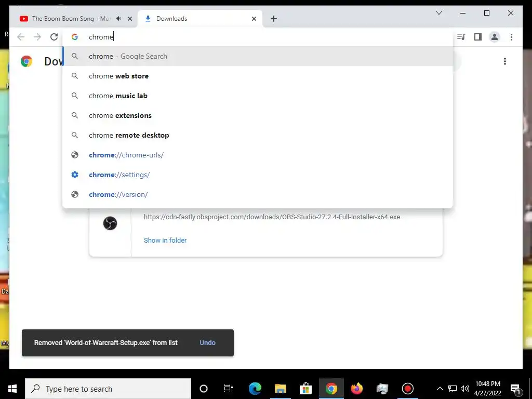Open Chrome's three-dot menu
532x399 pixels.
click(511, 37)
